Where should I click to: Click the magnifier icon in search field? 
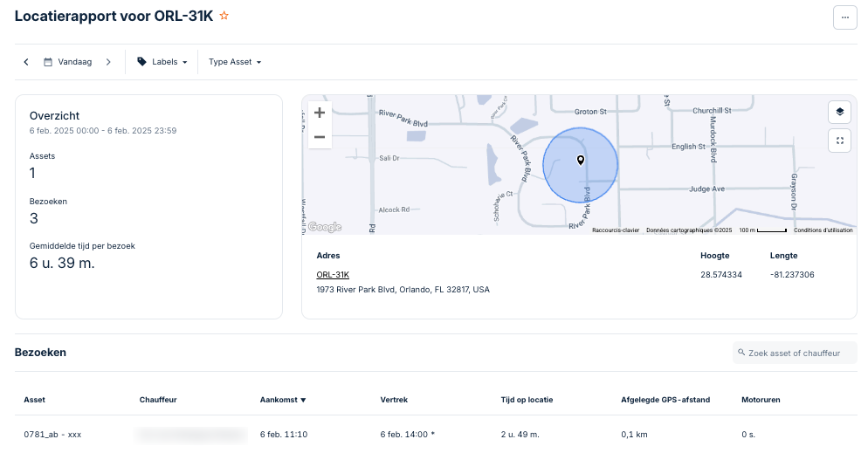click(741, 353)
